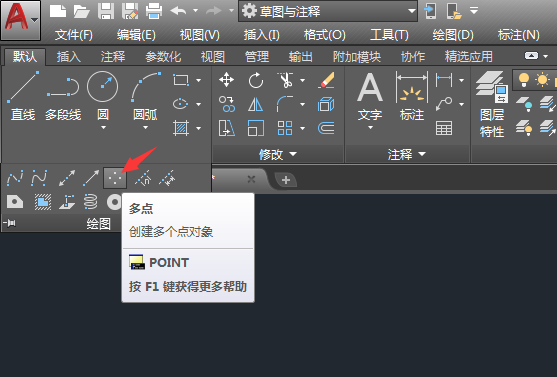The width and height of the screenshot is (557, 377).
Task: Click the 多点 multiple points tool
Action: pyautogui.click(x=115, y=178)
